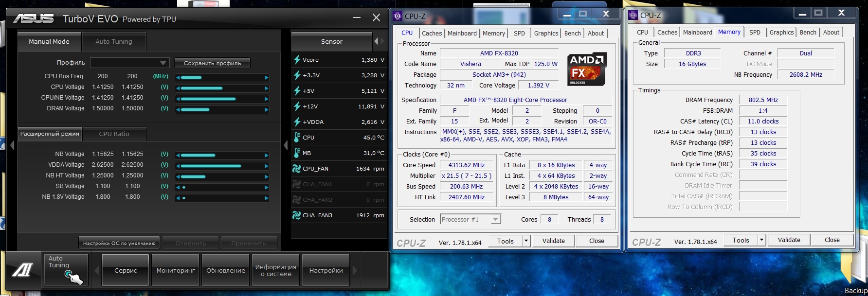Open Auto Tuning in bottom bar
The image size is (868, 296).
(x=66, y=270)
